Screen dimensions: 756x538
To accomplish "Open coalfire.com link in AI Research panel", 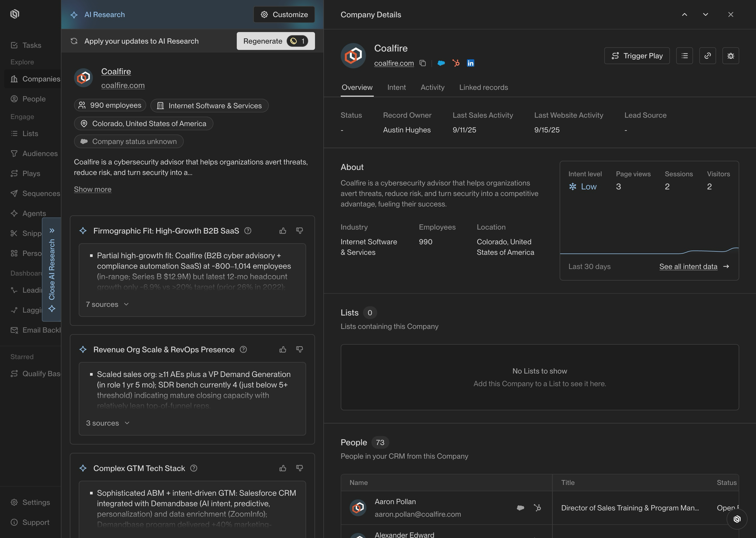I will [123, 85].
